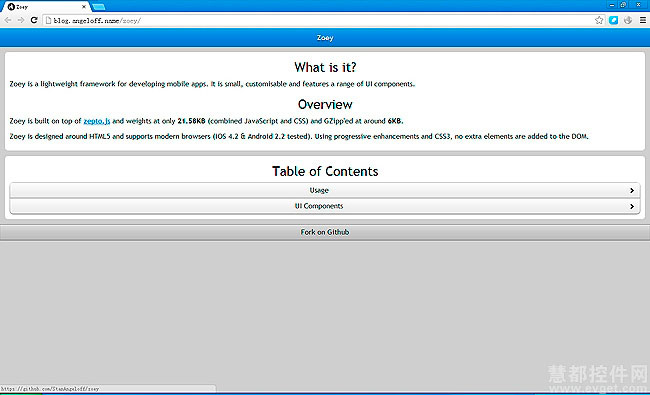
Task: Click the gray globe extension icon
Action: (x=628, y=20)
